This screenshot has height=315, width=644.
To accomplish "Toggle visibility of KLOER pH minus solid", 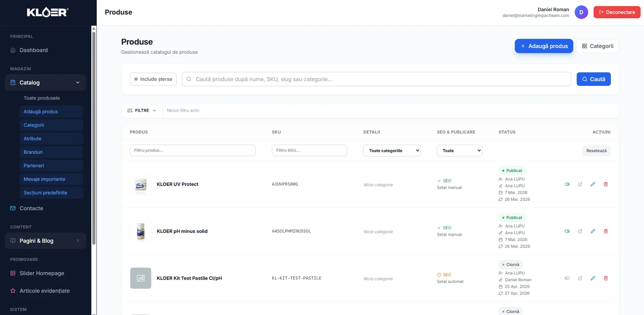I will [567, 231].
